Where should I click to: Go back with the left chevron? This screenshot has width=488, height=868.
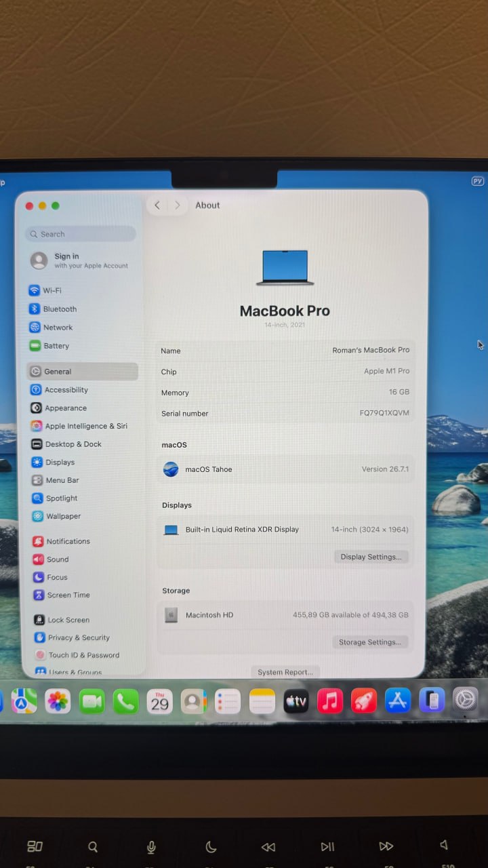(157, 205)
